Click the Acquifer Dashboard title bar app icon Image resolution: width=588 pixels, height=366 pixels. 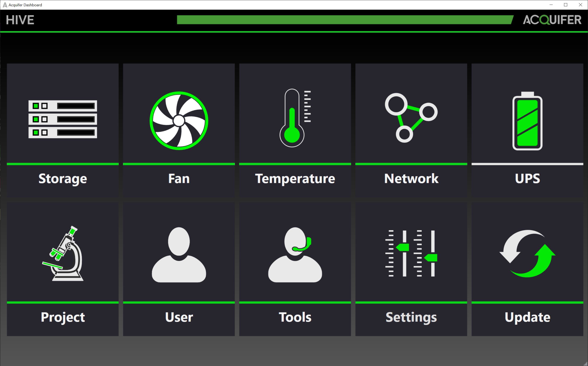tap(5, 5)
